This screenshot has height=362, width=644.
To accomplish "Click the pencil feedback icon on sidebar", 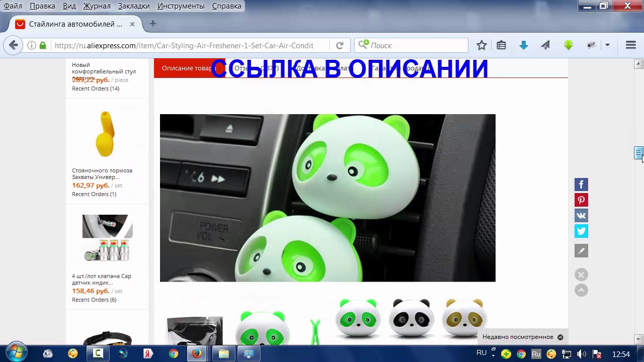I will (581, 250).
